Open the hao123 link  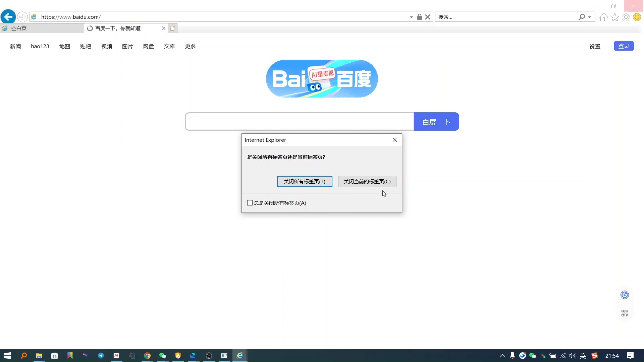[40, 46]
